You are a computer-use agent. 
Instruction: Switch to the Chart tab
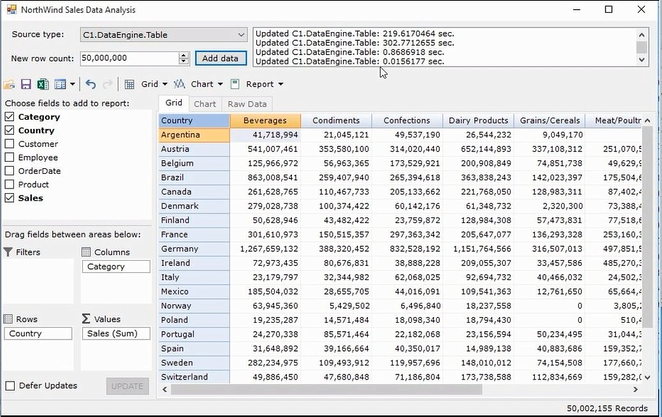205,104
